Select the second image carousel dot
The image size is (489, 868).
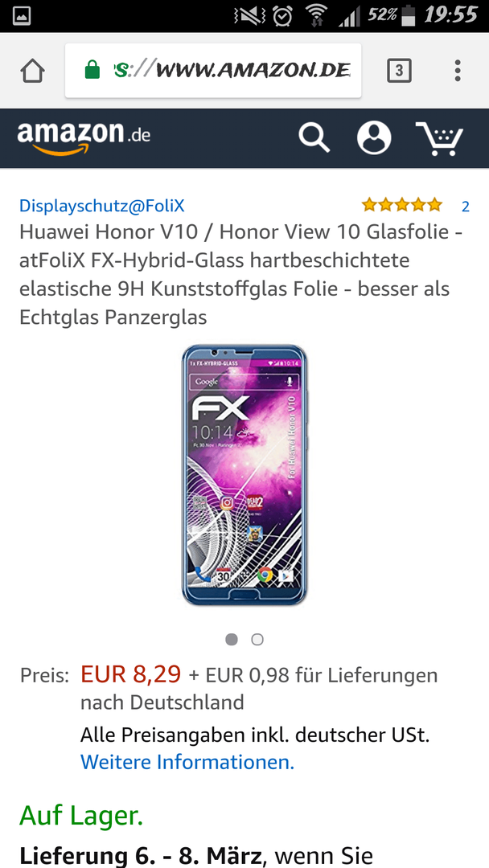[x=257, y=640]
